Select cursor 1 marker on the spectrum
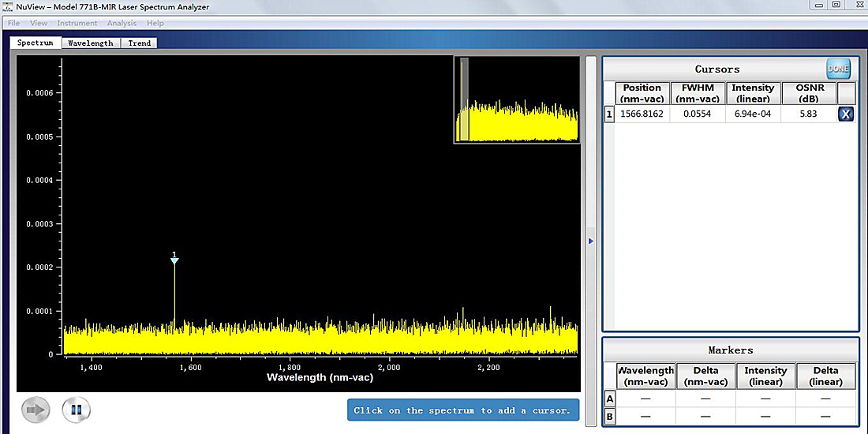 [x=174, y=260]
